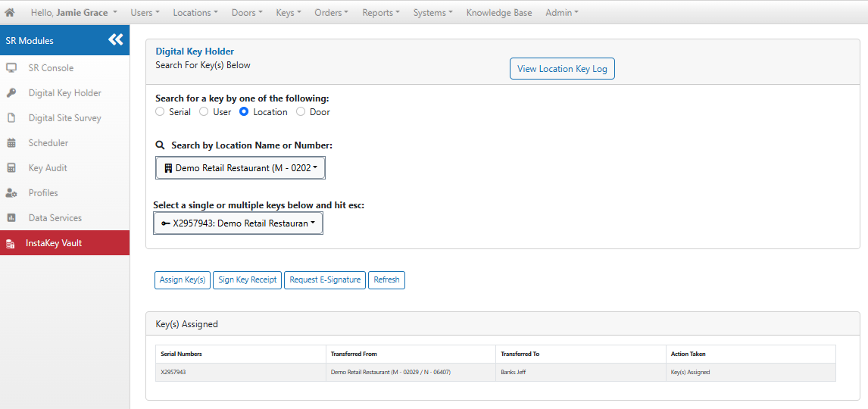The image size is (868, 409).
Task: Click the View Location Key Log button
Action: tap(562, 69)
